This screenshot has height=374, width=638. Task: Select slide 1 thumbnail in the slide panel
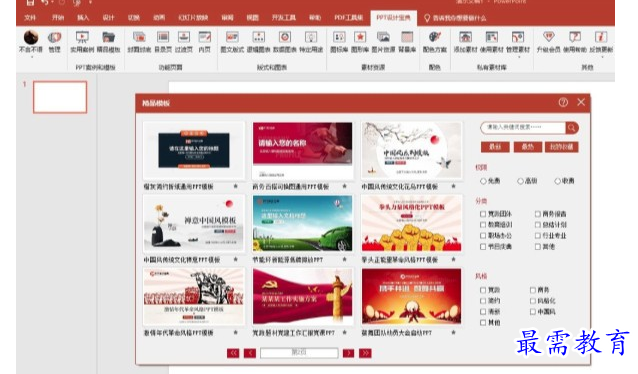[60, 97]
